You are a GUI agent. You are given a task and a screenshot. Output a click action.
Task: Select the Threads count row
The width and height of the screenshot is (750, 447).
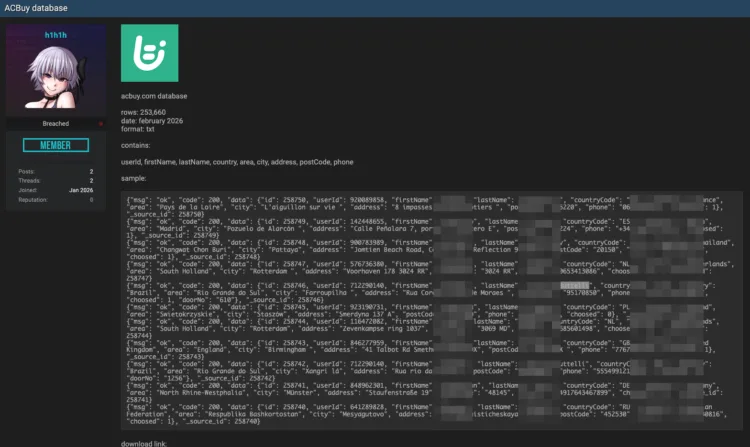click(56, 181)
